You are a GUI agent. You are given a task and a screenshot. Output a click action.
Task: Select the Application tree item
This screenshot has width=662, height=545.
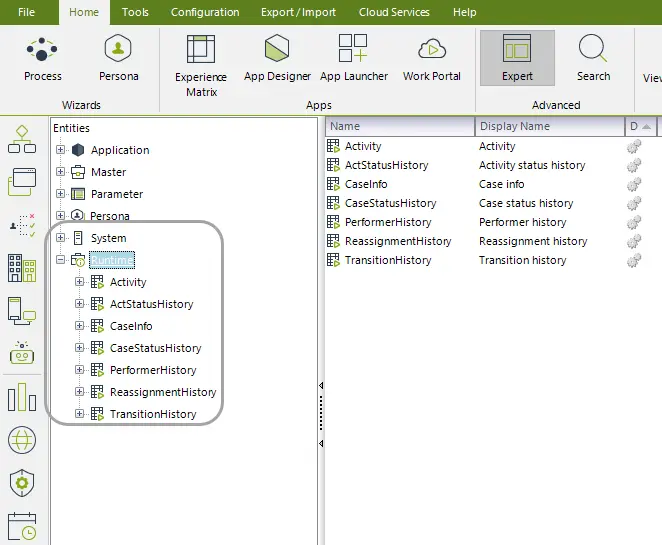pos(120,150)
